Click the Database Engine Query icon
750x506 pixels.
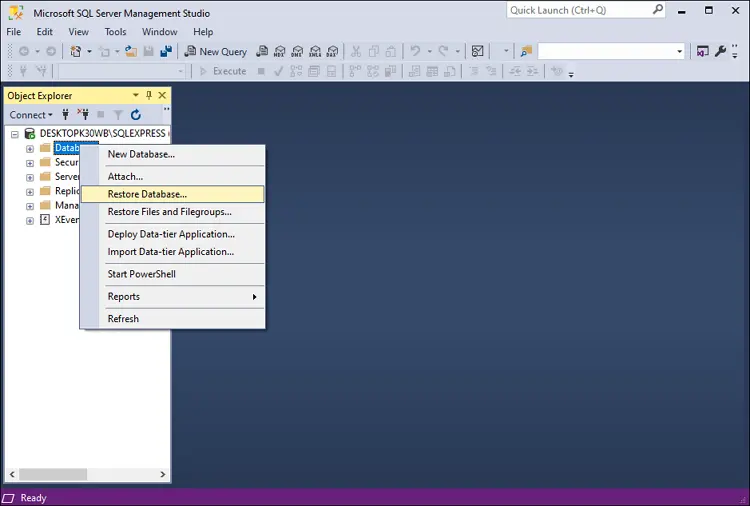coord(262,51)
